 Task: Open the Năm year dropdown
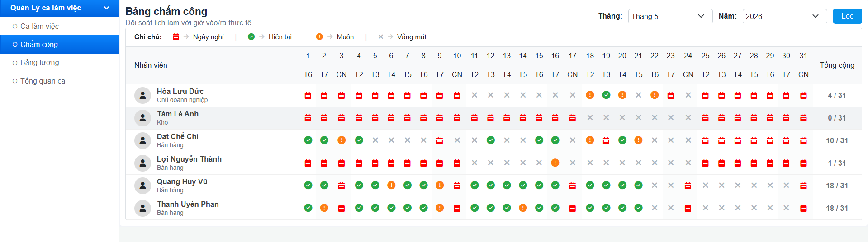point(785,16)
